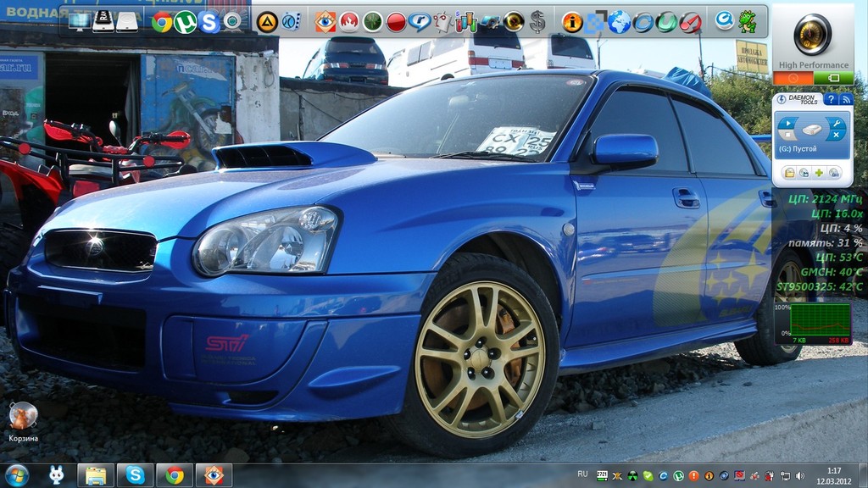Screen dimensions: 868x488
Task: Click the RU language indicator
Action: click(582, 474)
